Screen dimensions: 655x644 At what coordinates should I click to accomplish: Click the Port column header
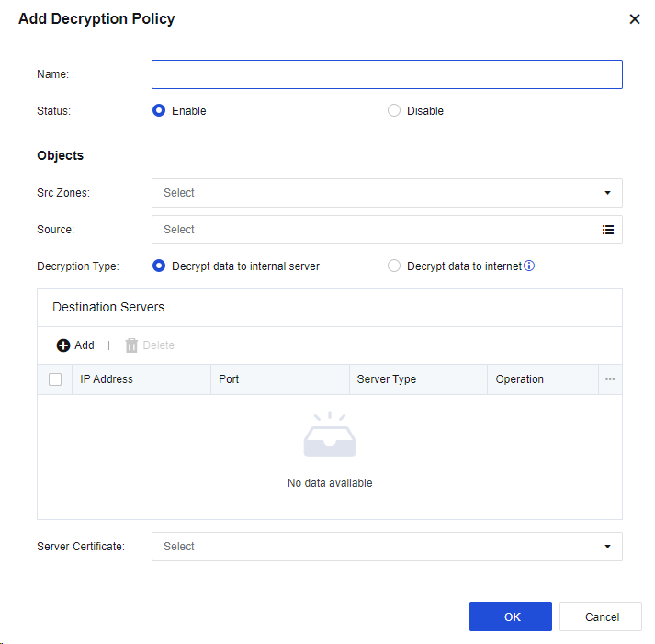pyautogui.click(x=229, y=379)
